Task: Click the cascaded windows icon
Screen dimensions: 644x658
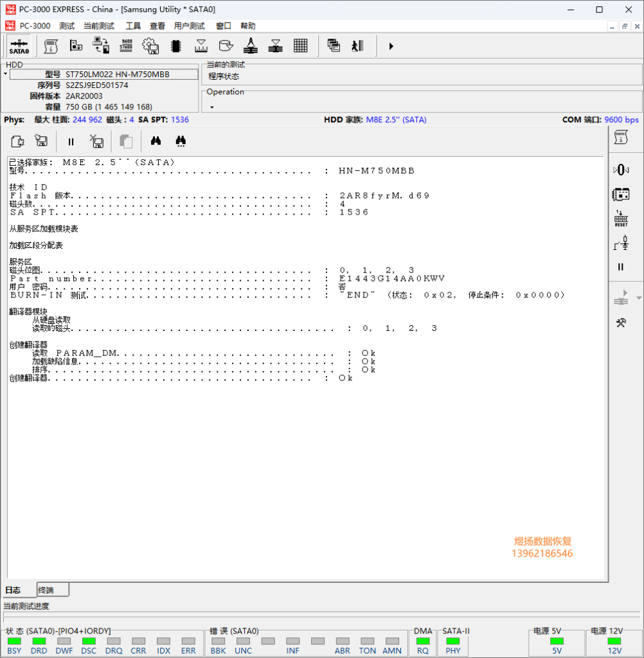Action: coord(334,46)
